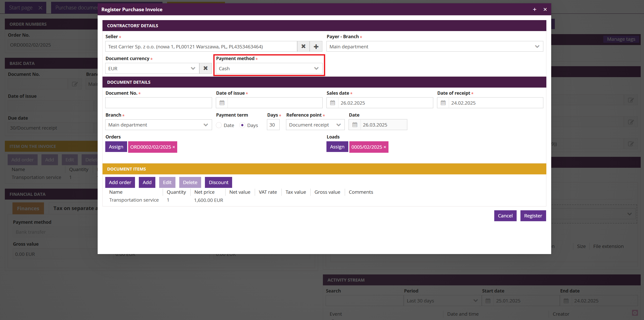644x320 pixels.
Task: Open the Sales date calendar picker
Action: click(x=333, y=103)
